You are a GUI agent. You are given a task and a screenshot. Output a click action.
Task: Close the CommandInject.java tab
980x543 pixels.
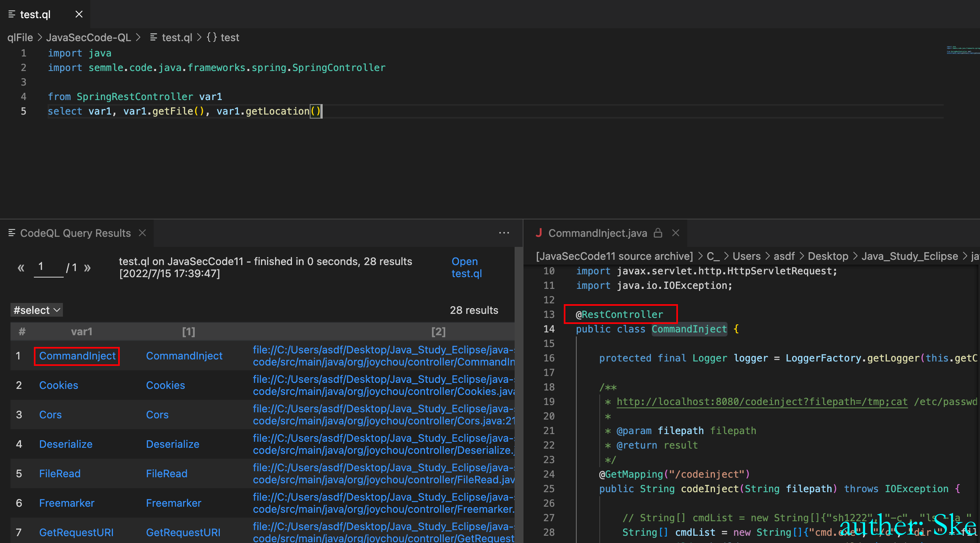pos(676,233)
